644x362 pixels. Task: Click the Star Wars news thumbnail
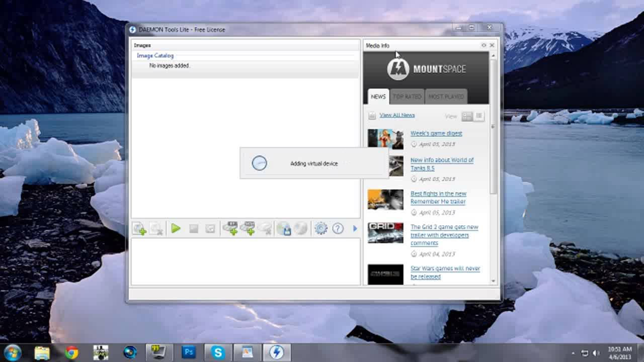click(385, 274)
